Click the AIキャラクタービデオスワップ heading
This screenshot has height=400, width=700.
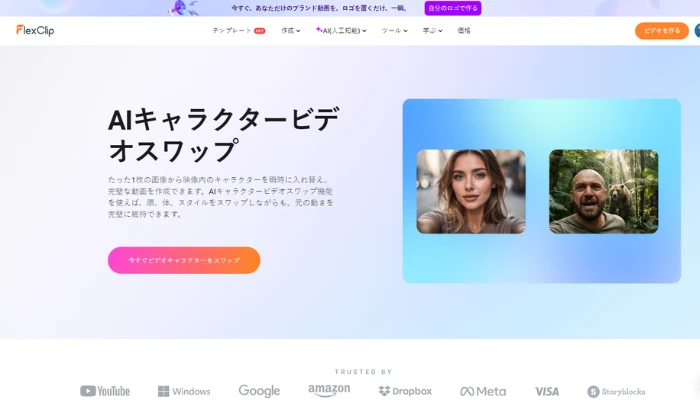tap(223, 135)
